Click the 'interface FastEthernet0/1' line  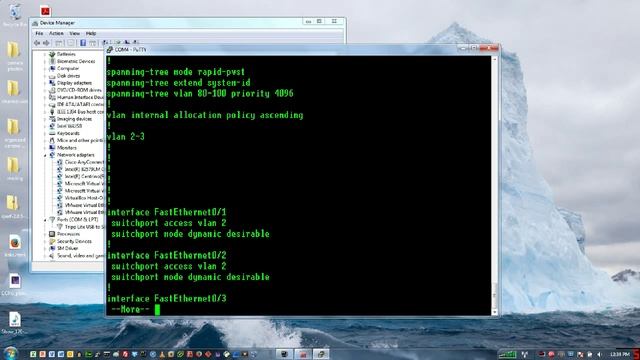click(x=166, y=212)
